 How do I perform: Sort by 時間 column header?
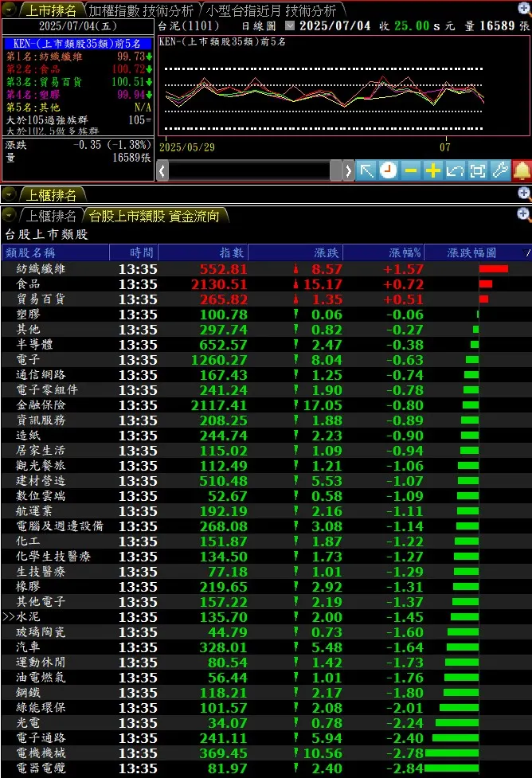(x=134, y=252)
